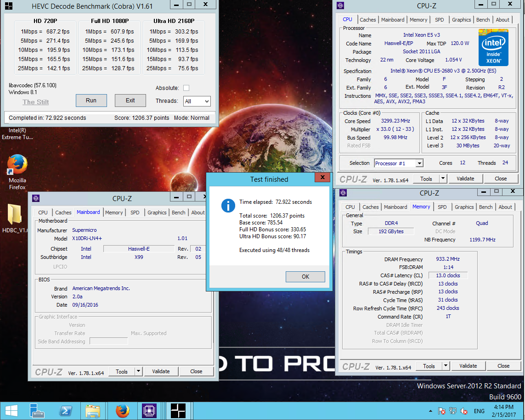525x420 pixels.
Task: Click the HEVC Decode Benchmark title icon
Action: pos(9,6)
